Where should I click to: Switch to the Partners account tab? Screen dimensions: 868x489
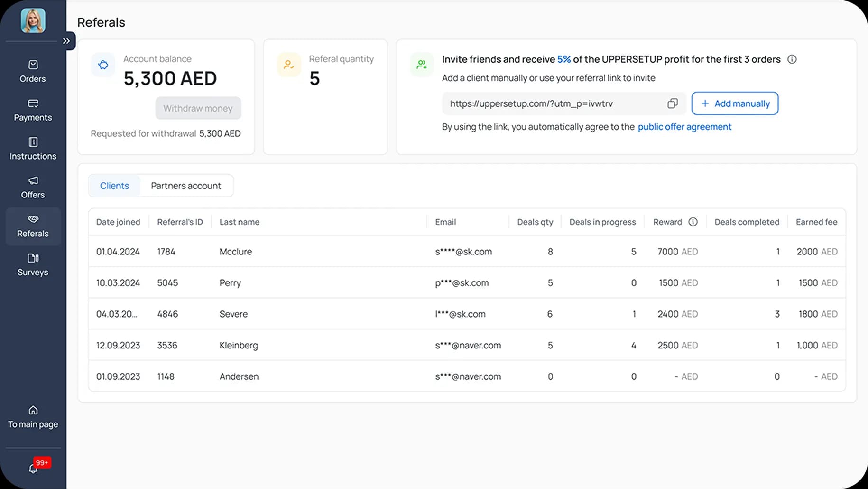coord(186,186)
